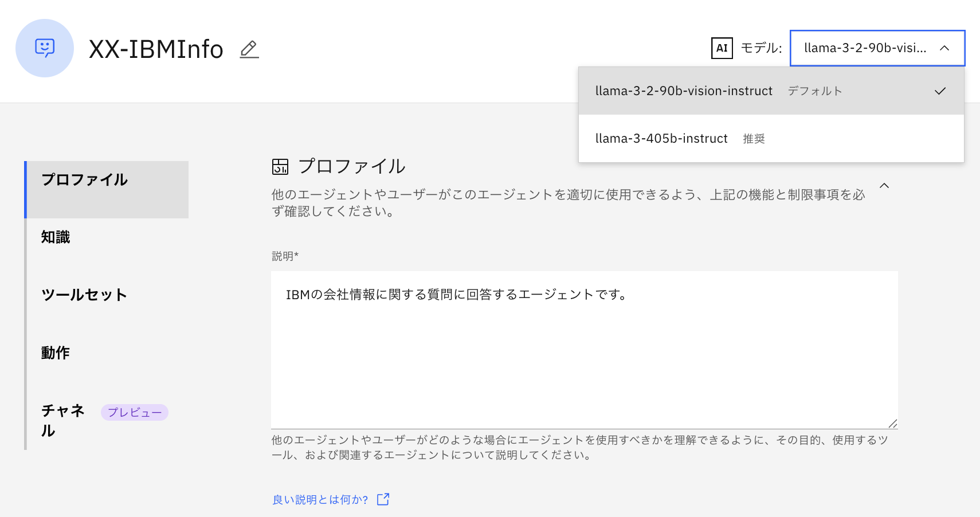980x517 pixels.
Task: Select the プロファイル tab in the sidebar
Action: pyautogui.click(x=85, y=180)
